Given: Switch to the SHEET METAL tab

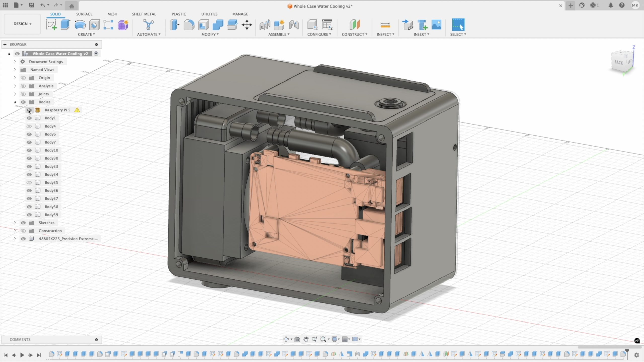Looking at the screenshot, I should click(x=144, y=14).
